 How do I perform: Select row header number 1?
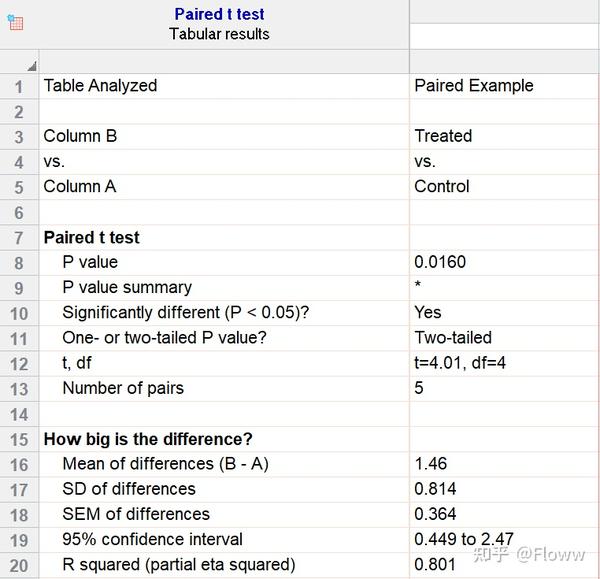click(x=19, y=86)
